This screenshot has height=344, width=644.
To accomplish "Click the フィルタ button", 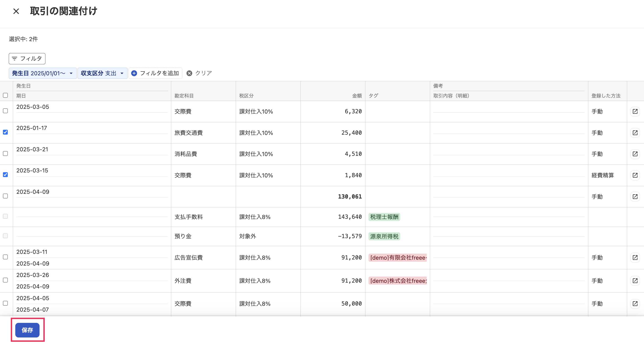I will tap(27, 59).
